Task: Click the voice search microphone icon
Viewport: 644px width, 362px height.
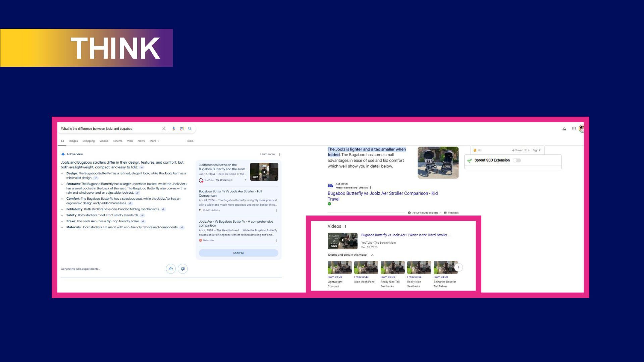Action: (174, 129)
